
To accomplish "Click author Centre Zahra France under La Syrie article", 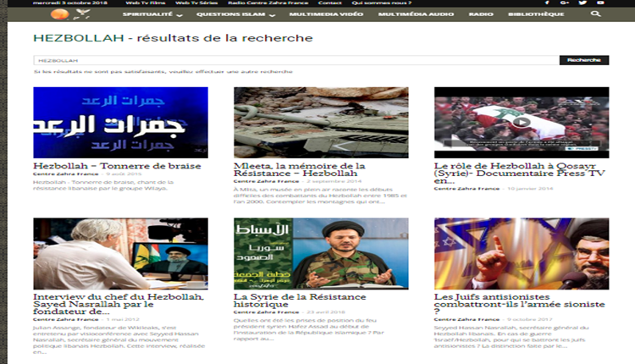I will tap(266, 312).
